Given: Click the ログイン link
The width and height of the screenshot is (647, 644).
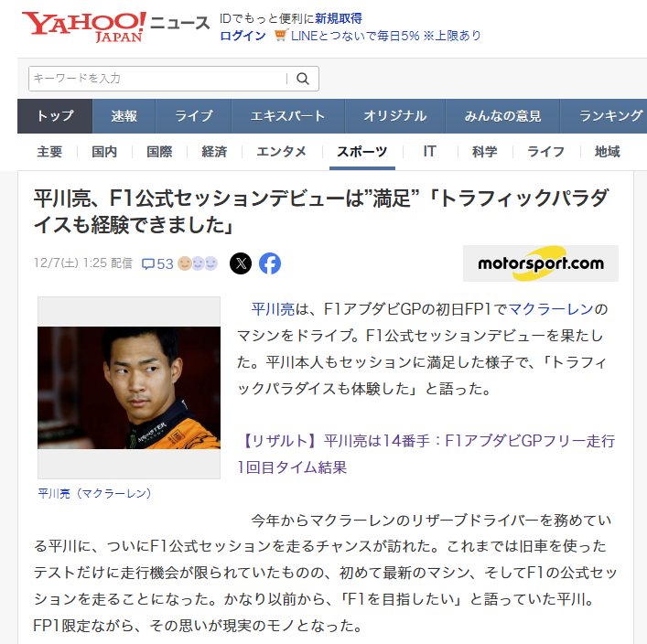Looking at the screenshot, I should tap(243, 36).
